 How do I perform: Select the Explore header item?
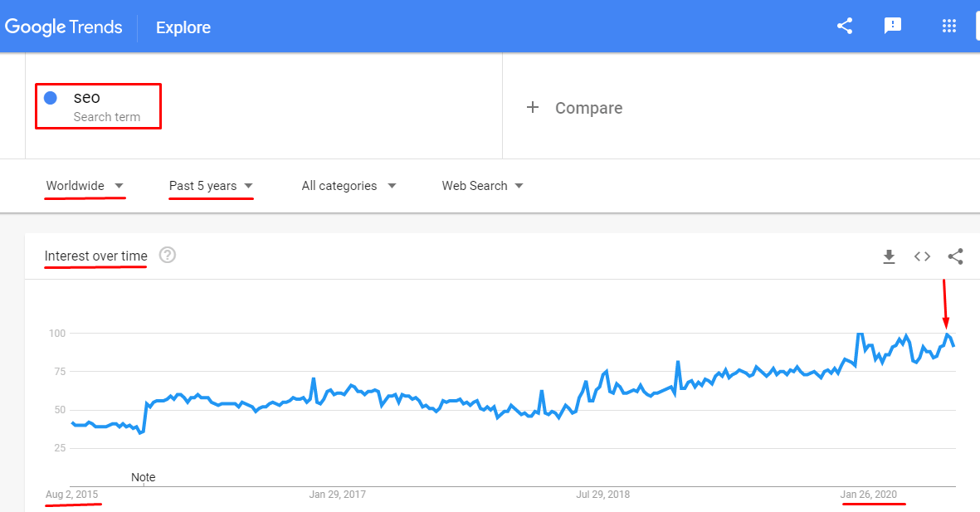(x=183, y=27)
